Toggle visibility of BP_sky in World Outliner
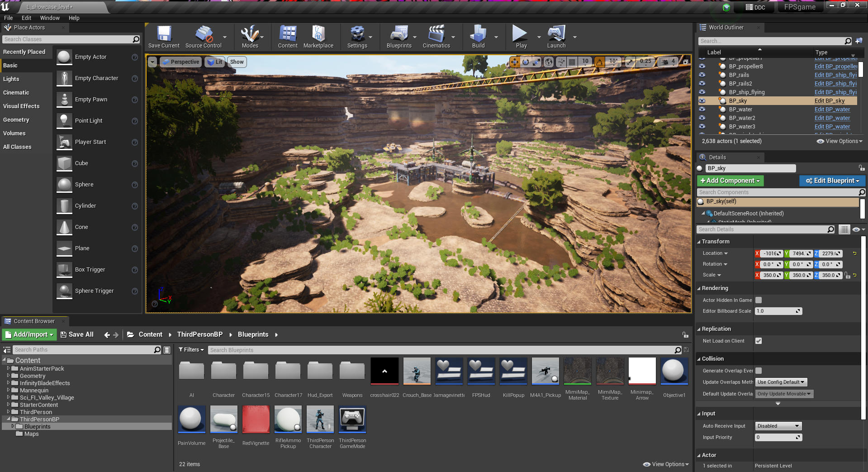 (x=702, y=100)
